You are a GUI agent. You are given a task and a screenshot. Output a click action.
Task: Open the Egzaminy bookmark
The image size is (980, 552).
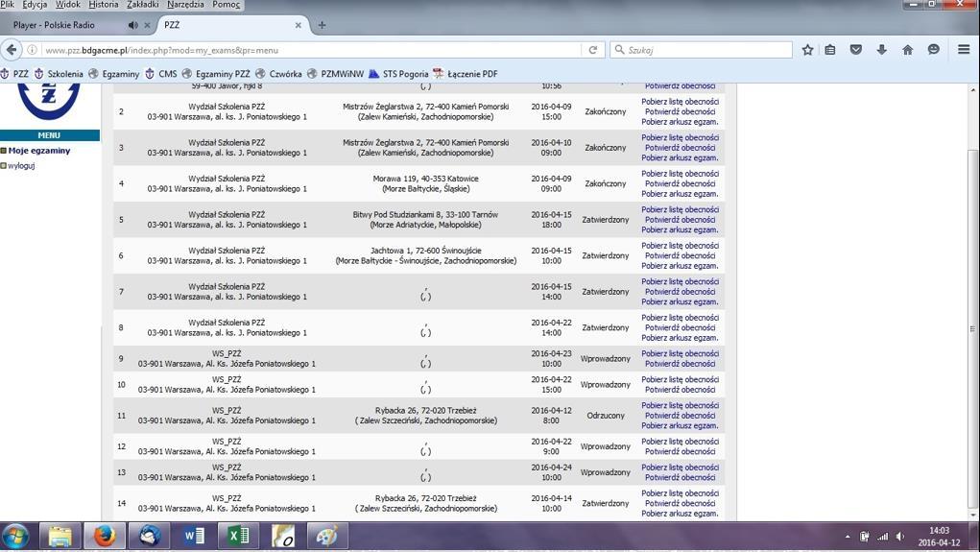point(114,74)
